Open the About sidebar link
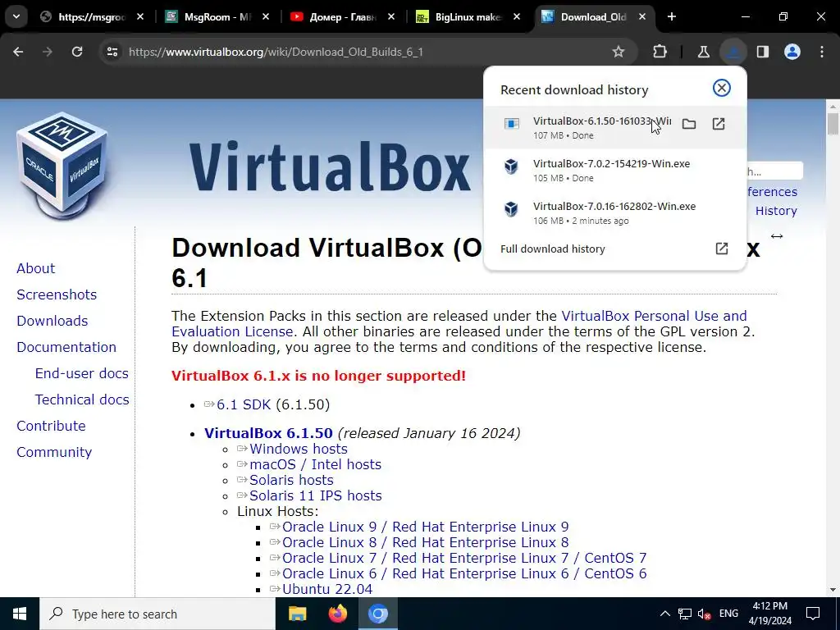Image resolution: width=840 pixels, height=630 pixels. pyautogui.click(x=35, y=268)
